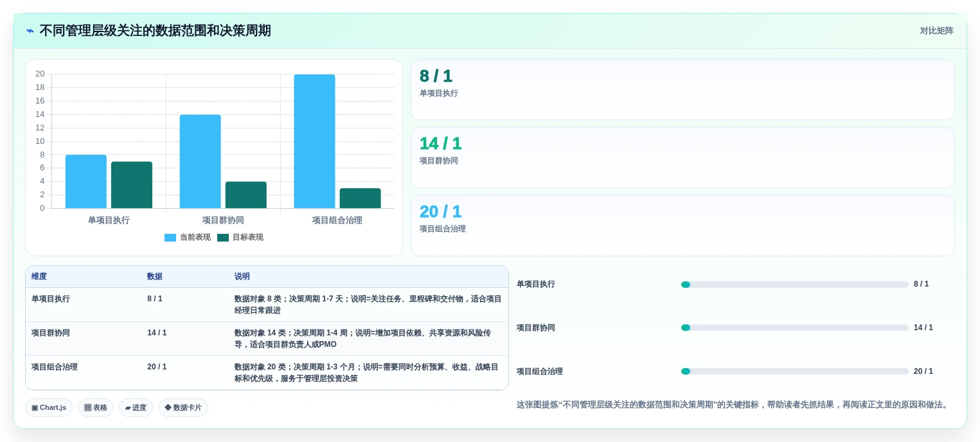Click the description starting 数据对象 20 类
The height and width of the screenshot is (442, 980).
click(x=366, y=373)
